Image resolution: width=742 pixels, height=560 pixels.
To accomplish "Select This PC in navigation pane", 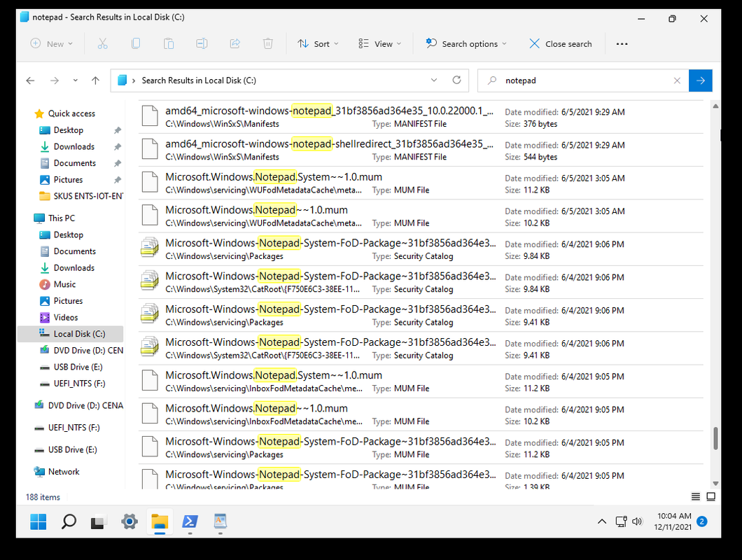I will 62,218.
